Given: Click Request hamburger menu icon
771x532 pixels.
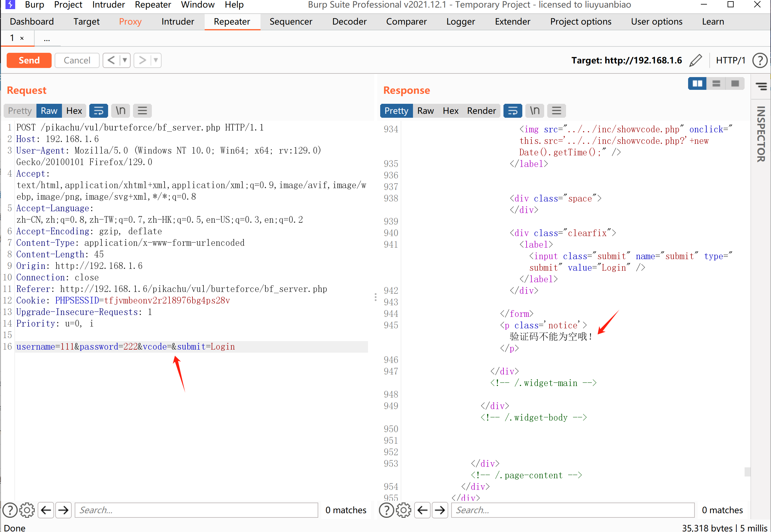Looking at the screenshot, I should click(142, 111).
